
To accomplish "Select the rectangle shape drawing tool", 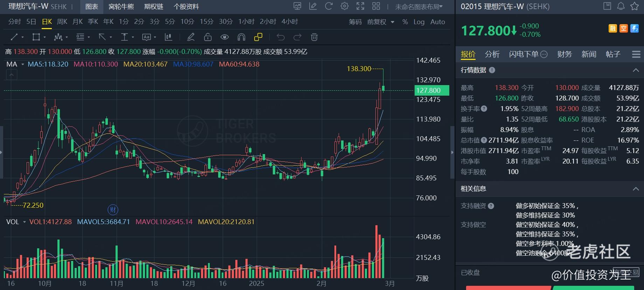I will point(36,37).
